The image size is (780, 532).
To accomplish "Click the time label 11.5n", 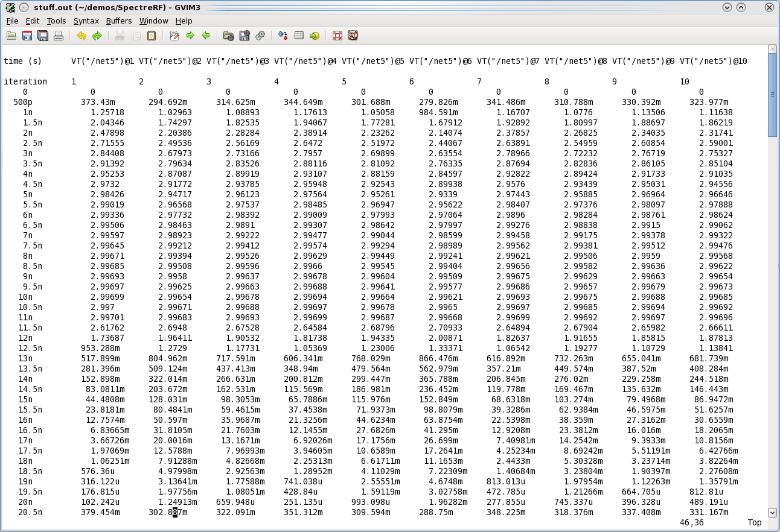I will (x=30, y=328).
